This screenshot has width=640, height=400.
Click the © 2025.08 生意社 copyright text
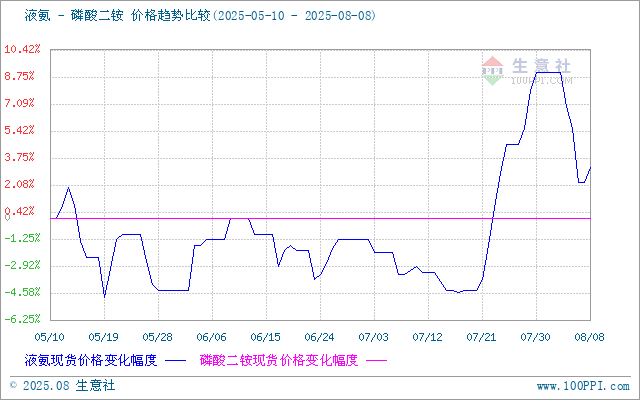point(62,385)
